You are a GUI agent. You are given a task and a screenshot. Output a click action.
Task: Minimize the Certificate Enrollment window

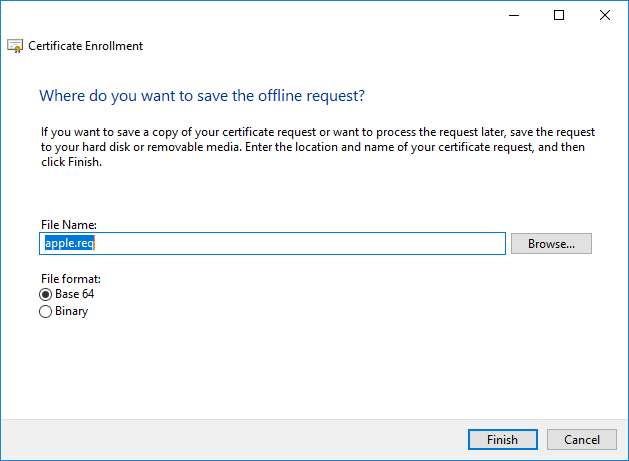(514, 15)
